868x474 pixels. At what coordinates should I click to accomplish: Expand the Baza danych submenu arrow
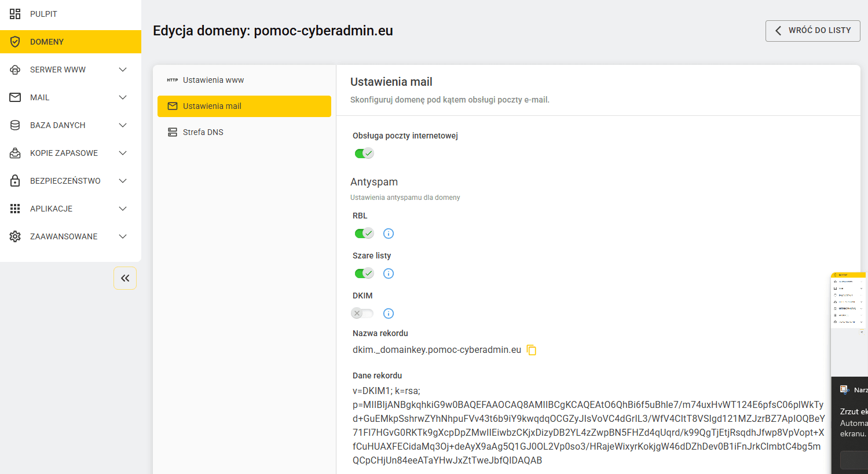[x=123, y=125]
